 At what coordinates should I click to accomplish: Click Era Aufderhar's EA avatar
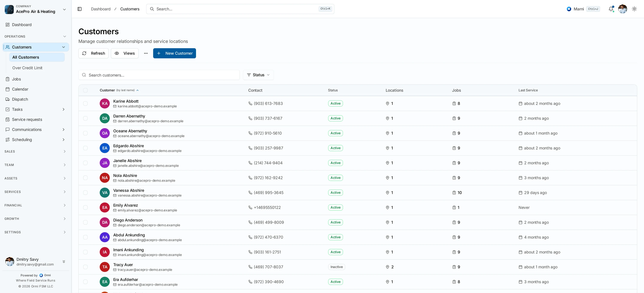click(105, 282)
